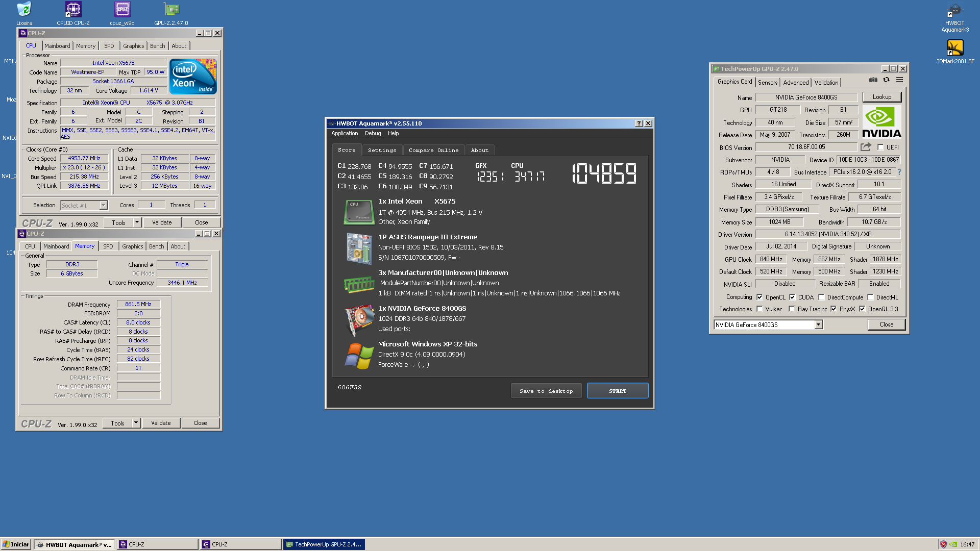
Task: Switch to Compare Online tab in Aquamark
Action: click(x=433, y=151)
